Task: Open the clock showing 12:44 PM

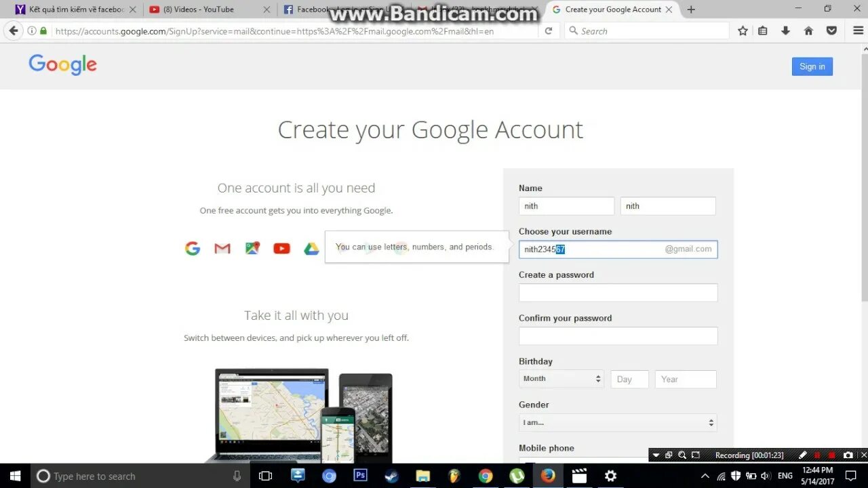Action: point(817,476)
